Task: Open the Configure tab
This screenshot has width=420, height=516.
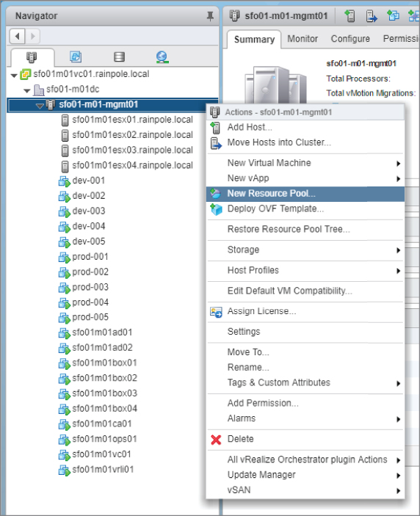Action: (350, 39)
